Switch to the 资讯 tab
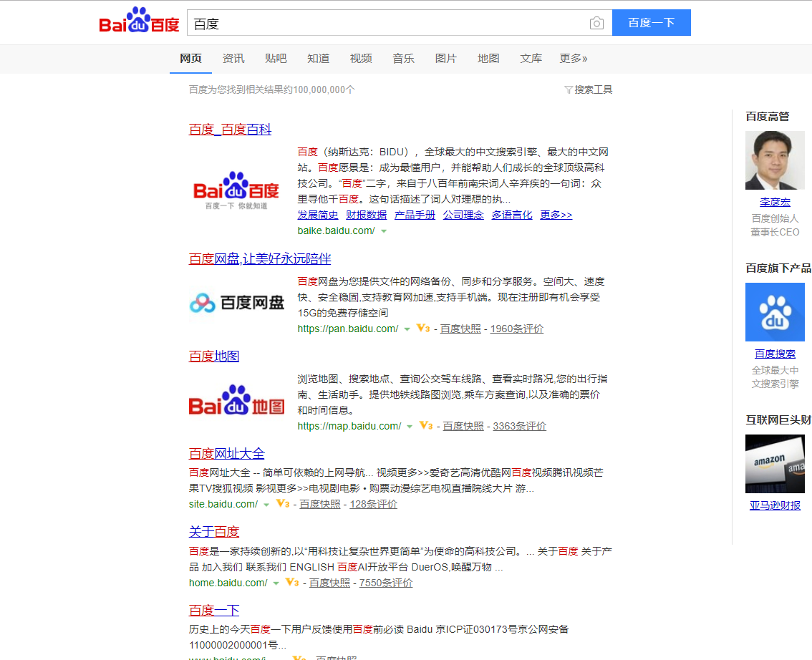Screen dimensions: 812x660 233,59
